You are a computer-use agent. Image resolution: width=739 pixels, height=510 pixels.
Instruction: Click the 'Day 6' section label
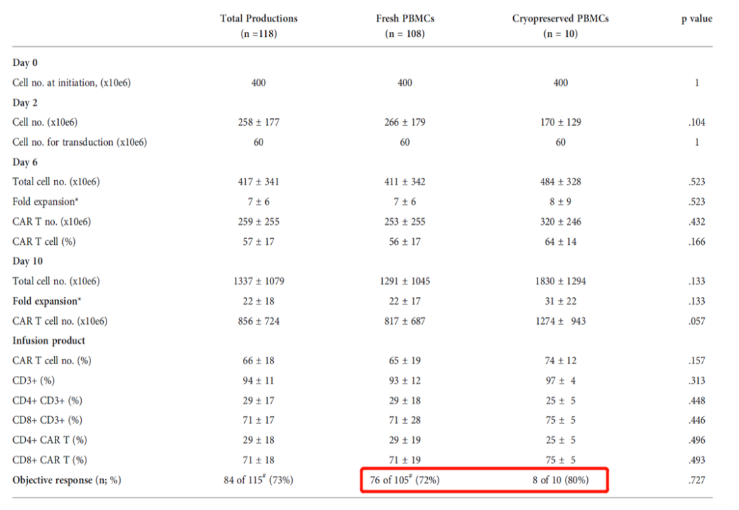click(x=26, y=161)
